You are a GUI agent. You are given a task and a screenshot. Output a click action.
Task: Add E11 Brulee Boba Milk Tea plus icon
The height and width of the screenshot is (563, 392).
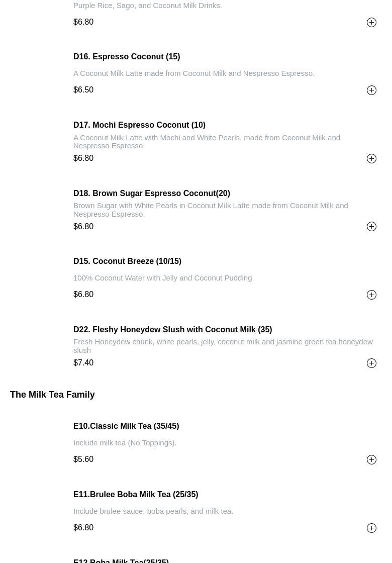371,528
